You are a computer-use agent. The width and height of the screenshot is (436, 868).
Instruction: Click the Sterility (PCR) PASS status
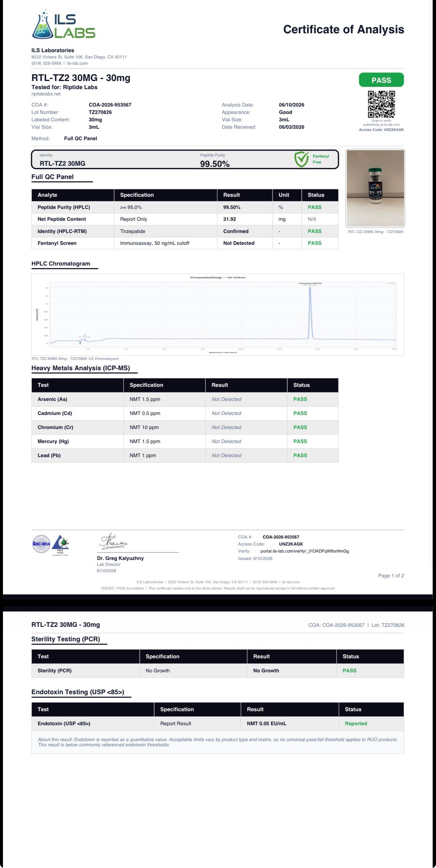349,671
